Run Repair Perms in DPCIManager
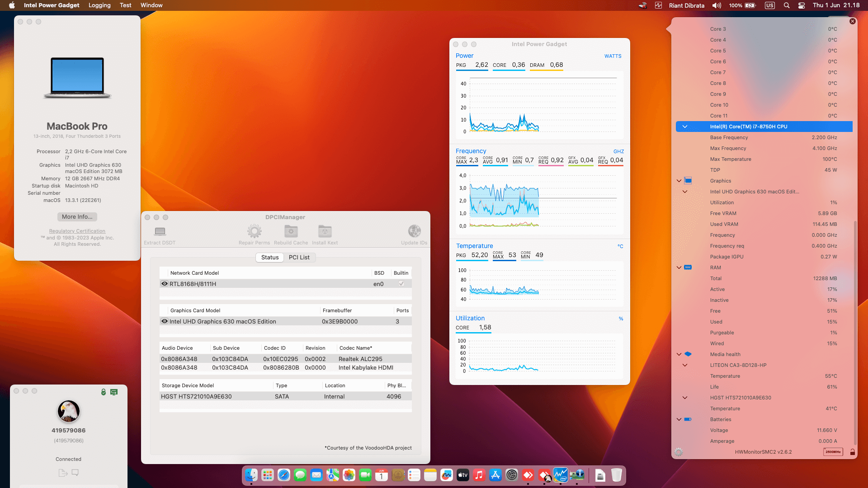Viewport: 868px width, 488px height. pos(255,232)
